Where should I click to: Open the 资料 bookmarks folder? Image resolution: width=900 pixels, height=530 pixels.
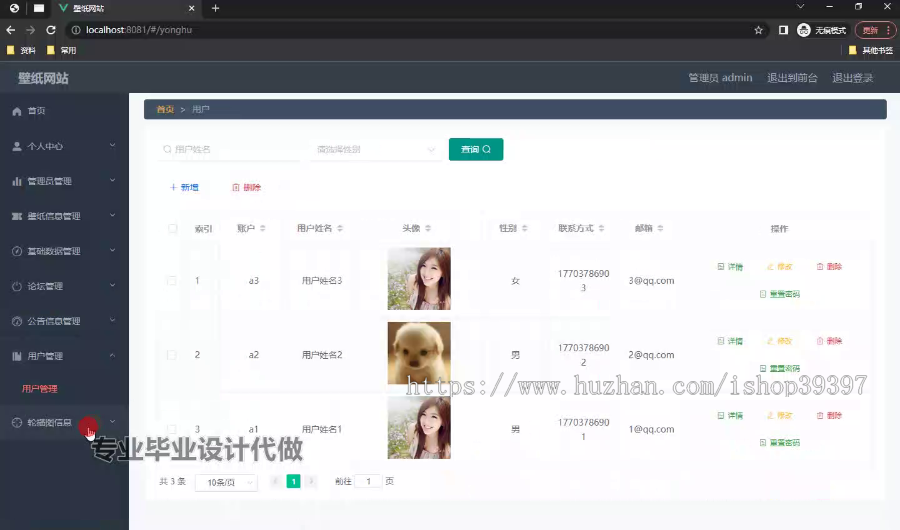pyautogui.click(x=21, y=51)
